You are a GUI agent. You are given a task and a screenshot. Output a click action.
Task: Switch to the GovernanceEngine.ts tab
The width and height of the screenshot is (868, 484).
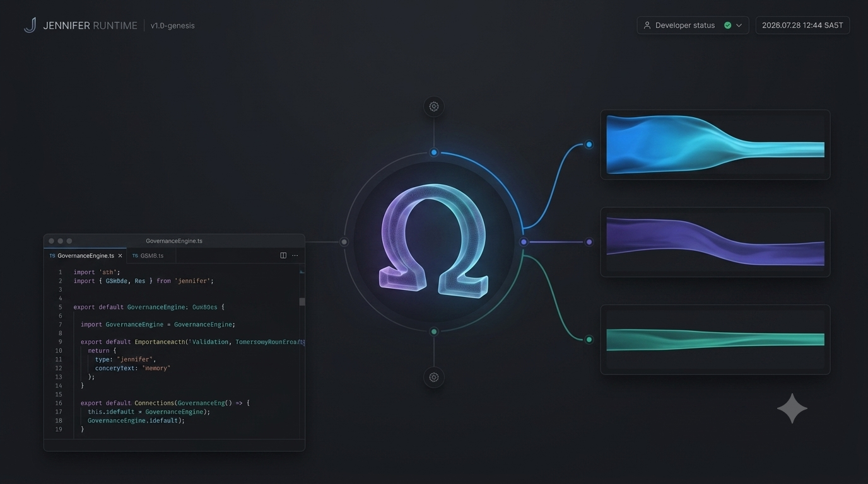pyautogui.click(x=85, y=256)
